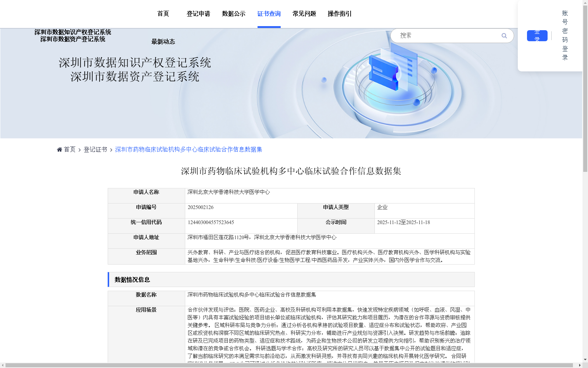
Task: Click horizontal scrollbar right arrow
Action: (580, 365)
